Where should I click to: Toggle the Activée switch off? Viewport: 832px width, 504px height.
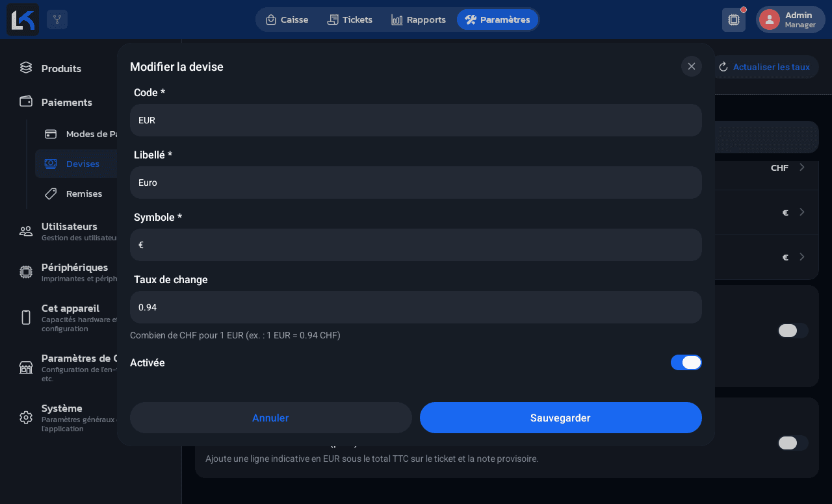click(686, 362)
